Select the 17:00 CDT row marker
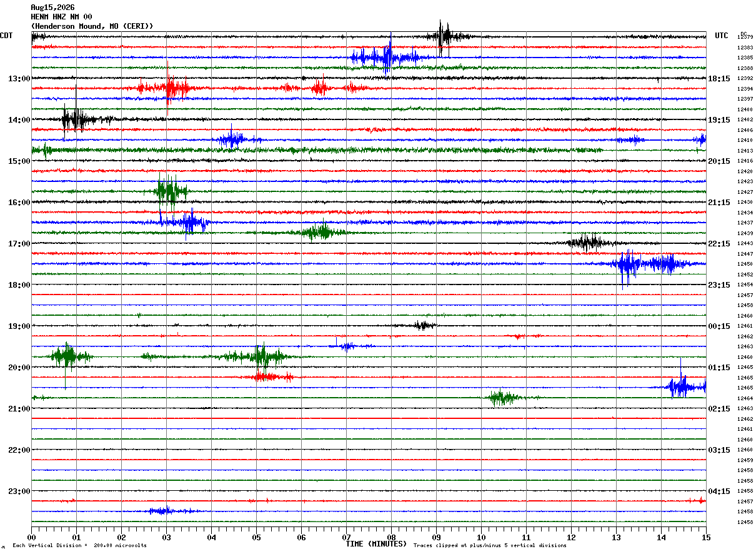Screen dimensions: 756x554 19,244
